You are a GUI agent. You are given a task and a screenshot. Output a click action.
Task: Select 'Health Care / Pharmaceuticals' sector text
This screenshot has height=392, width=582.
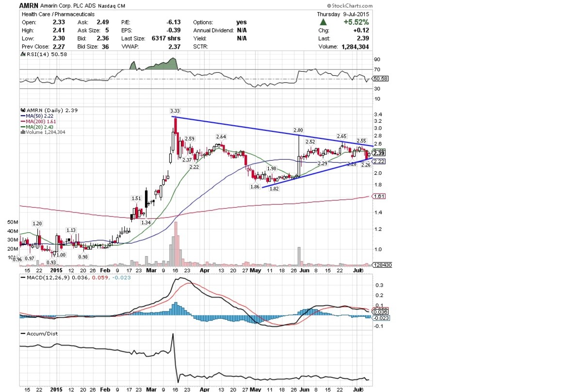pyautogui.click(x=58, y=14)
